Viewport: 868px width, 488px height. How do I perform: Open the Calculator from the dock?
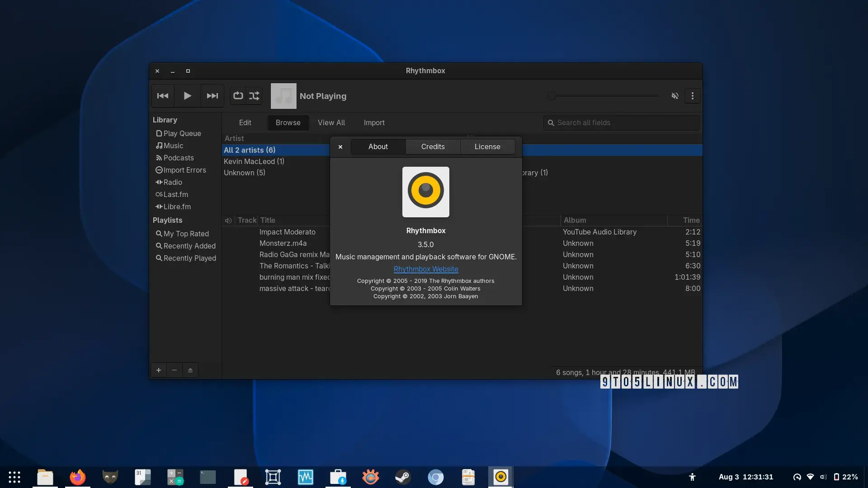tap(175, 477)
